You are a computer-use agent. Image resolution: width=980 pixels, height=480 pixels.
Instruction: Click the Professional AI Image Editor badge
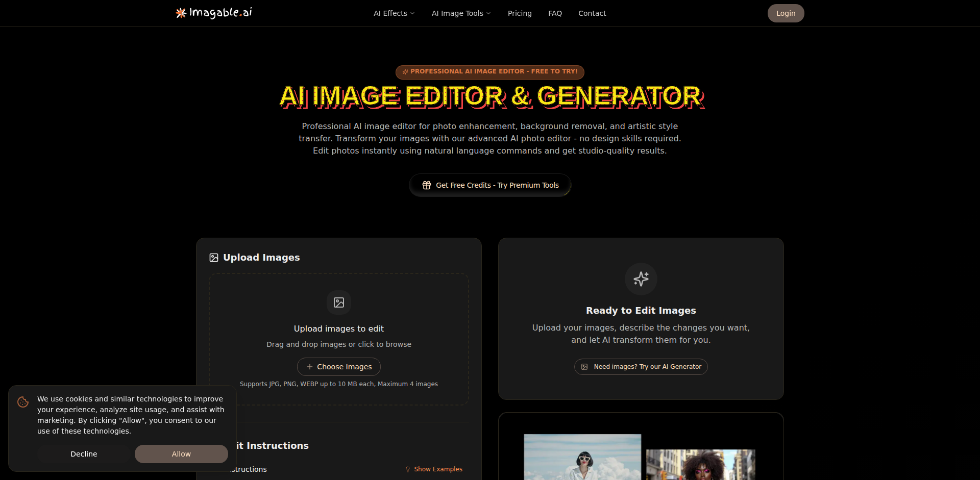click(490, 72)
